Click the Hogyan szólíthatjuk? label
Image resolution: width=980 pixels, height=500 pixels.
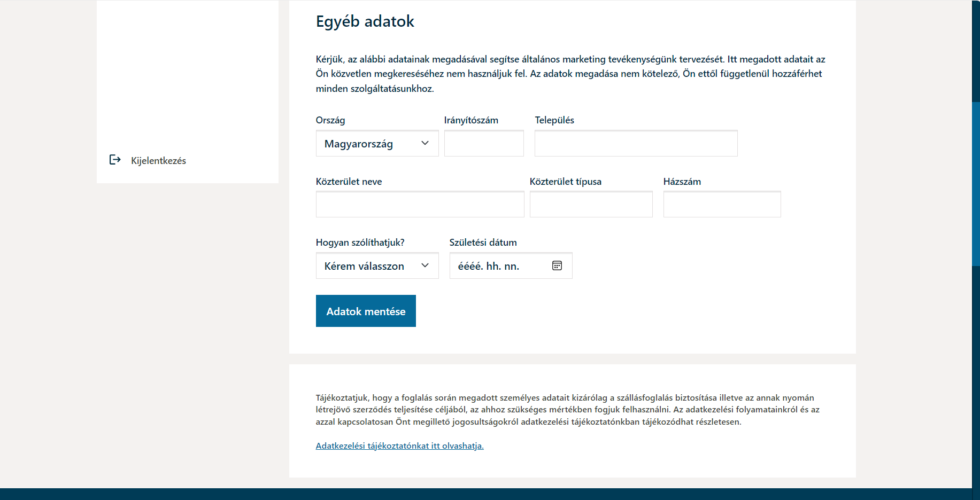[360, 243]
